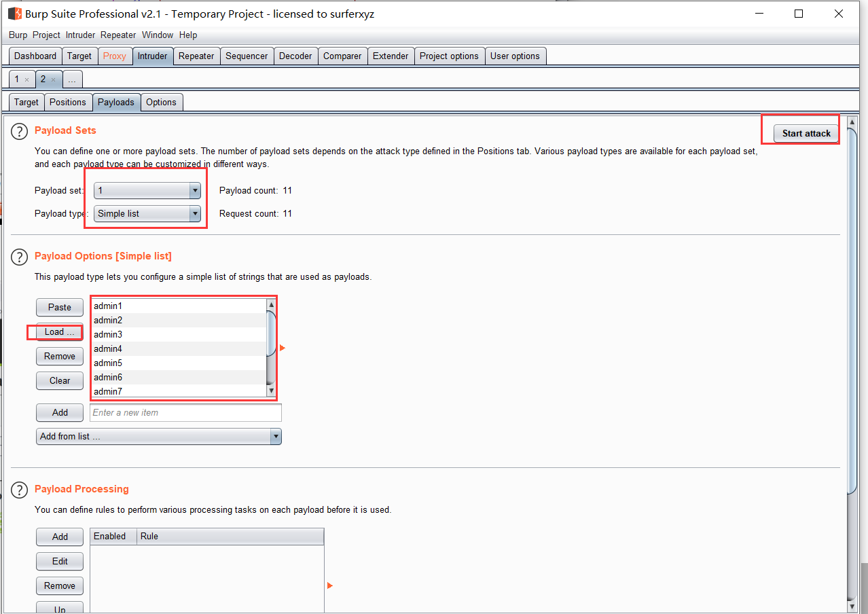Switch to the Comparer tab
The height and width of the screenshot is (614, 868).
tap(342, 56)
